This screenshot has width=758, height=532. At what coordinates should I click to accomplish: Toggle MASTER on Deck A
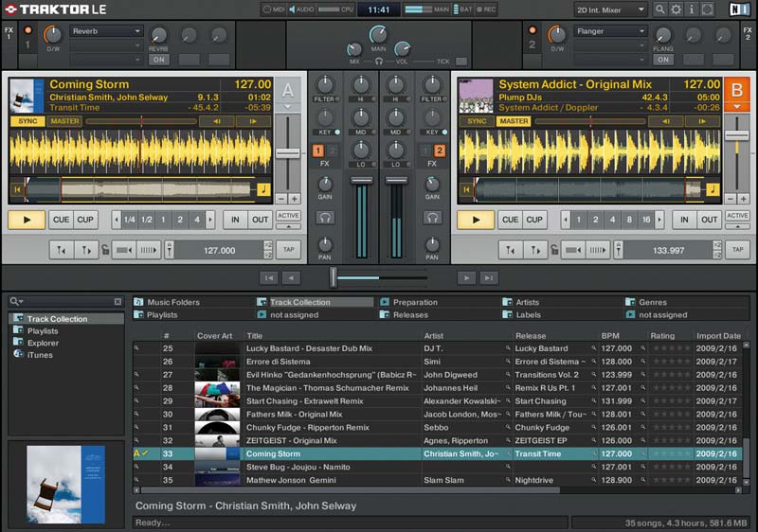(65, 121)
